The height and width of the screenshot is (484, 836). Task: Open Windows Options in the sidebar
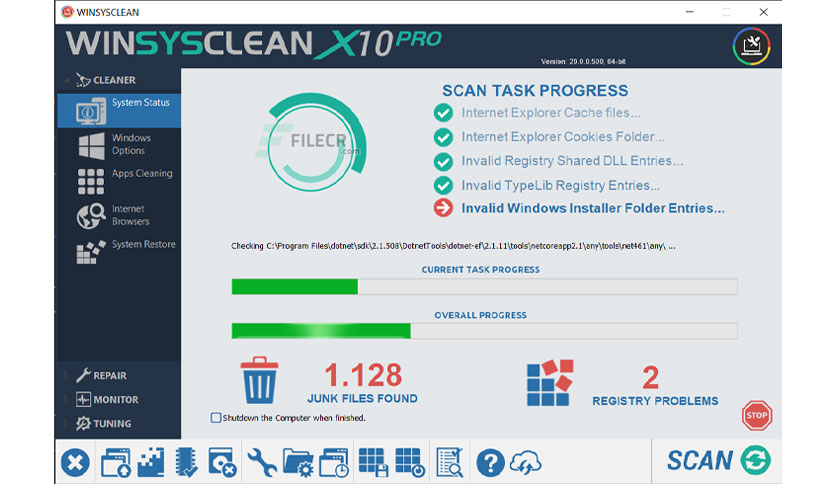119,145
